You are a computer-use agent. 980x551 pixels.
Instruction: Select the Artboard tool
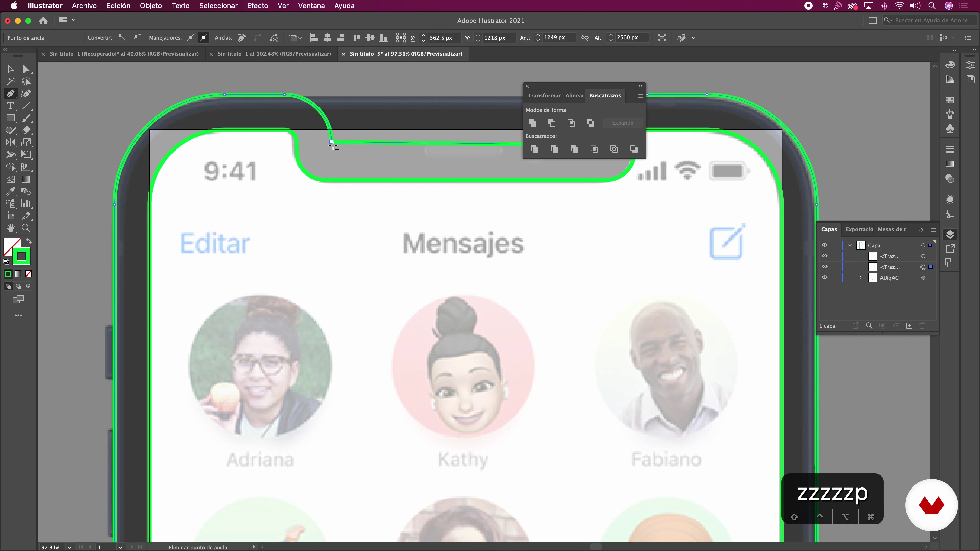click(10, 216)
